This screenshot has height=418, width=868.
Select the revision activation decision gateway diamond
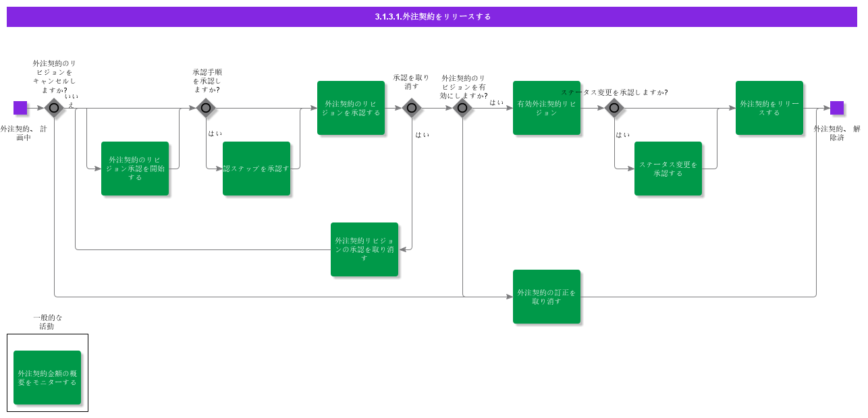462,108
